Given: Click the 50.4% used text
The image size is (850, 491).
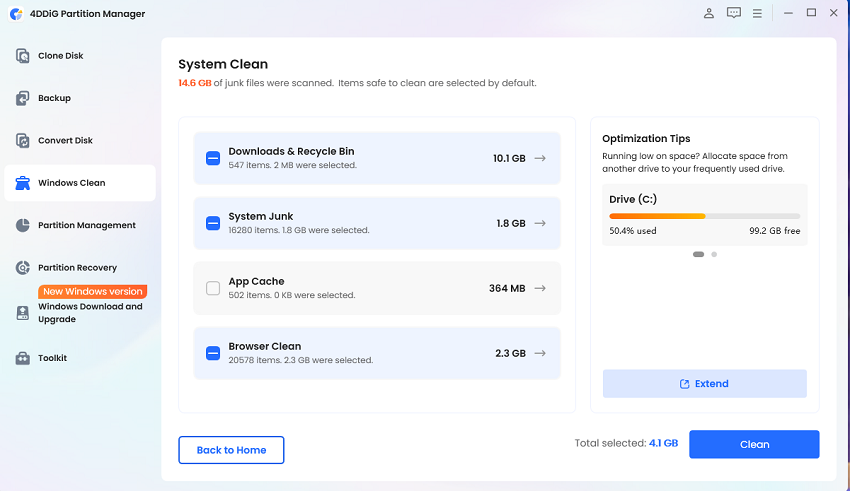Looking at the screenshot, I should (x=633, y=231).
